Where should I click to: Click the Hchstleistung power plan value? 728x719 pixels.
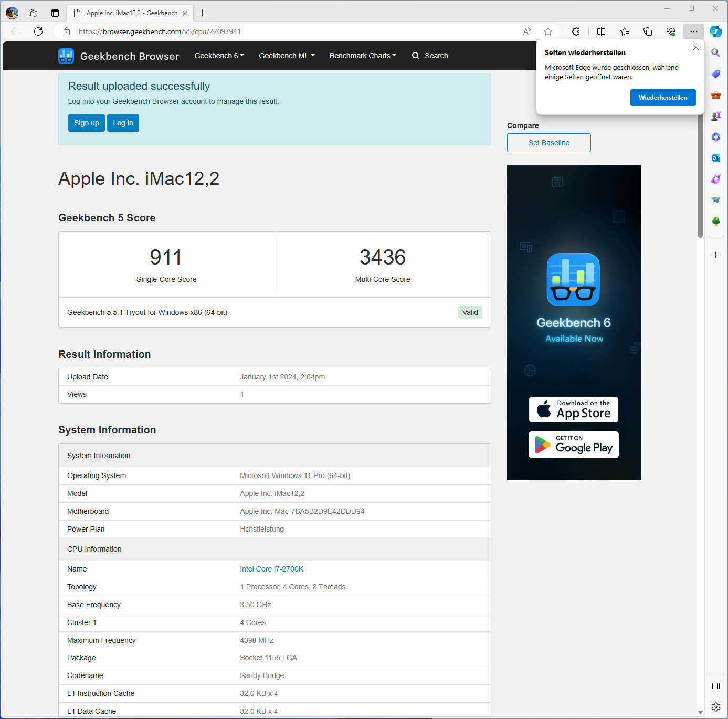(262, 529)
